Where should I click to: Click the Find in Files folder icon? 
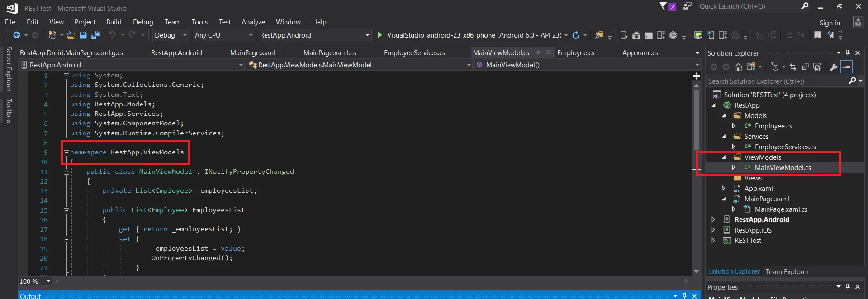point(599,35)
